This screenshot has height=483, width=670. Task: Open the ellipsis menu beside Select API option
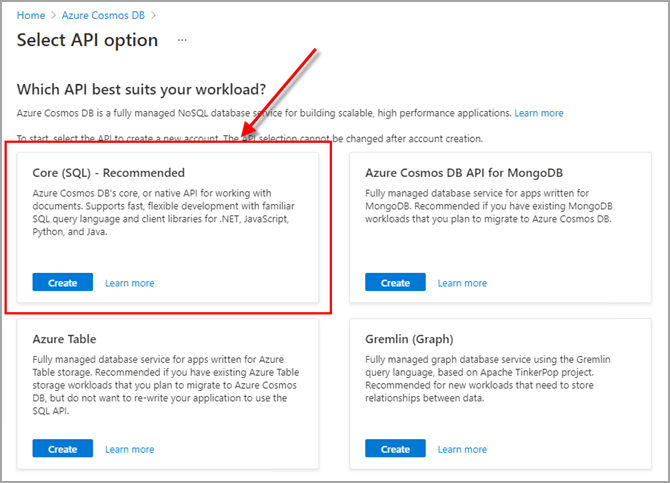point(182,40)
